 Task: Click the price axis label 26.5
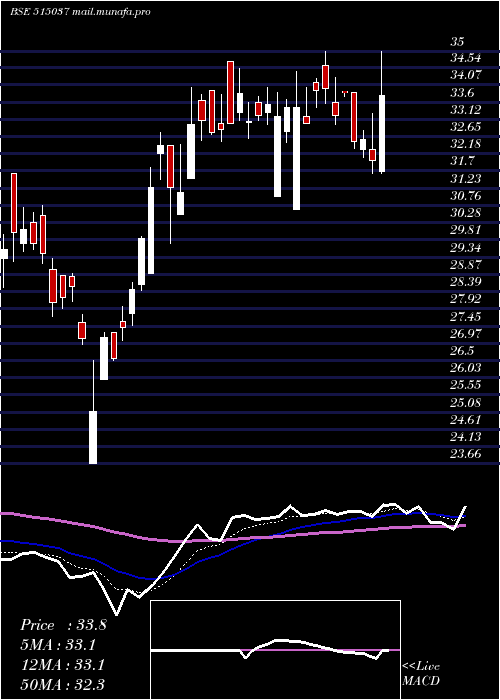tap(462, 350)
